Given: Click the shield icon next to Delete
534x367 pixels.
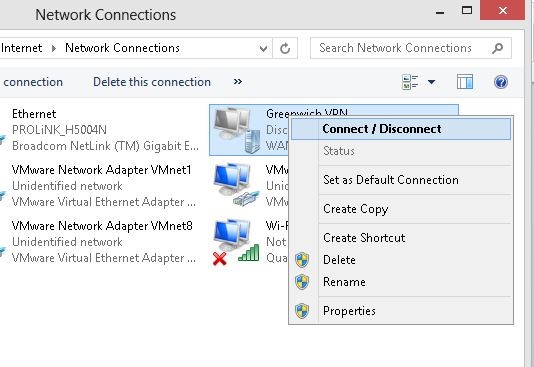Looking at the screenshot, I should (302, 260).
